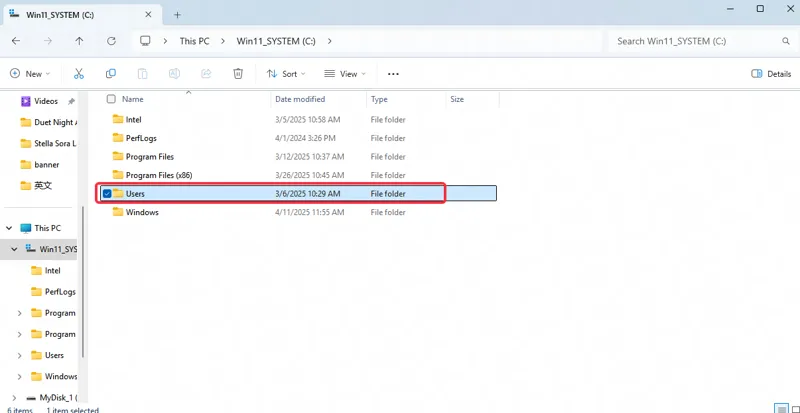The width and height of the screenshot is (800, 413).
Task: Select Intel in the sidebar tree
Action: coord(46,271)
